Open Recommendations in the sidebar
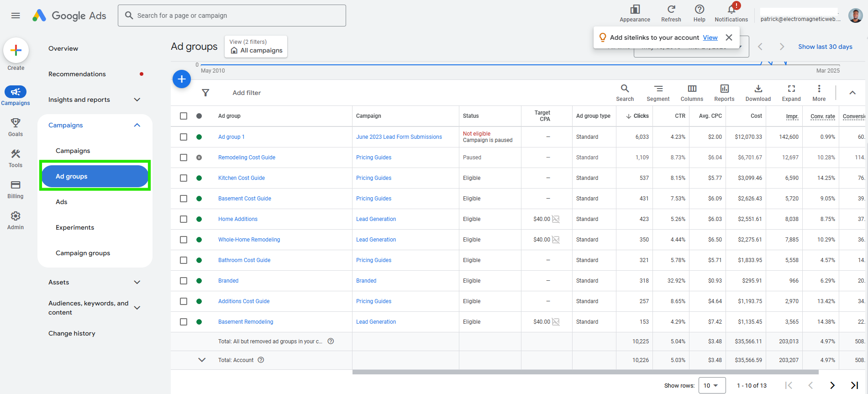This screenshot has width=868, height=394. 77,74
